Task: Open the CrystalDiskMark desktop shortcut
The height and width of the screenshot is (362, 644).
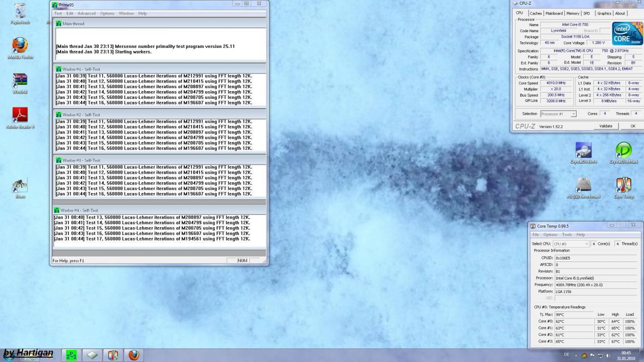Action: point(623,153)
